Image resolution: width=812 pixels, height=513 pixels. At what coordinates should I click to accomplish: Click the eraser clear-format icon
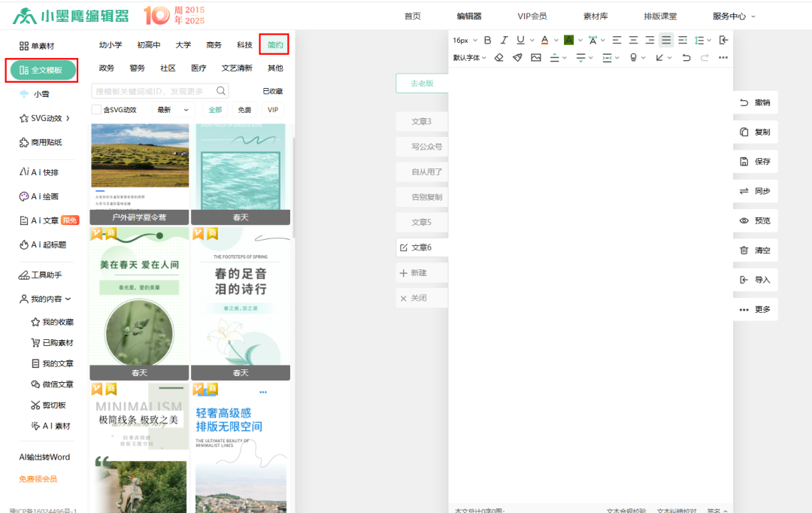tap(498, 57)
